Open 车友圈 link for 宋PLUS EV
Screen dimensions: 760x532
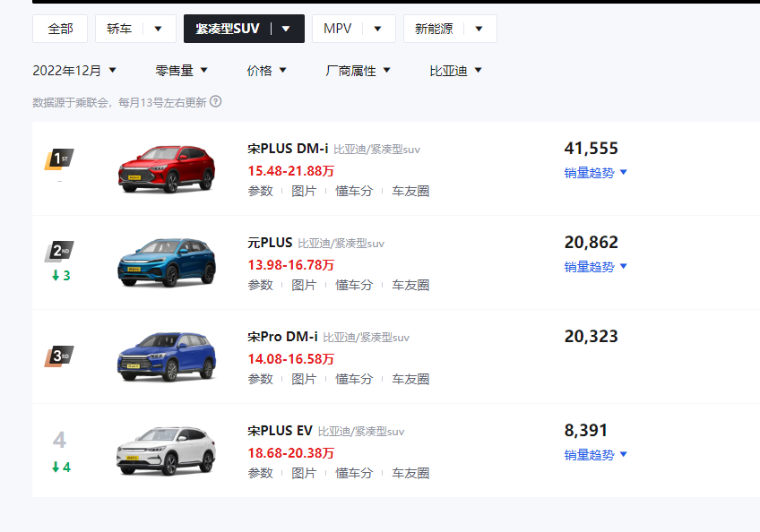410,473
